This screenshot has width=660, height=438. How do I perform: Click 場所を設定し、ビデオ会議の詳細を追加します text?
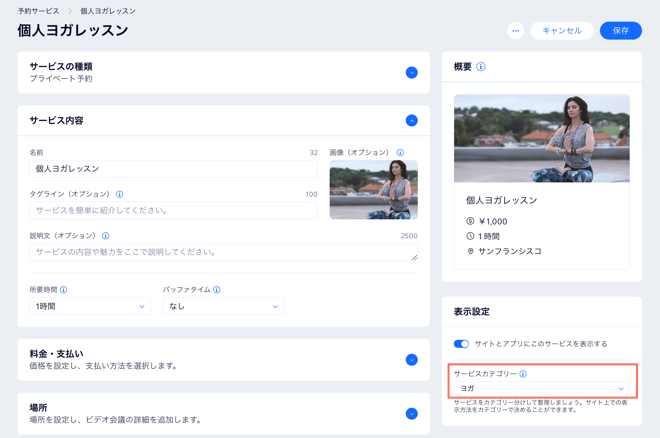[115, 420]
